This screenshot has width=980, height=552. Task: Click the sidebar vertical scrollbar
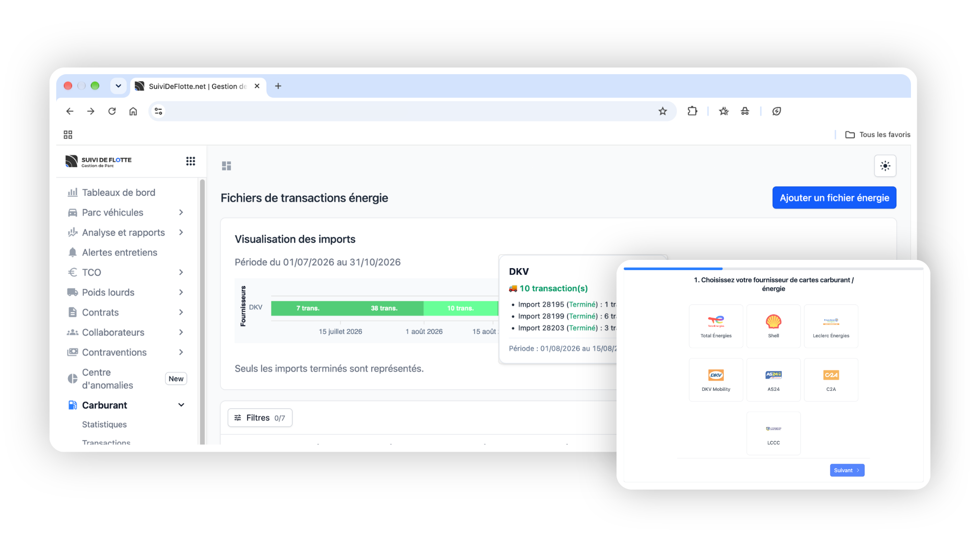(202, 311)
